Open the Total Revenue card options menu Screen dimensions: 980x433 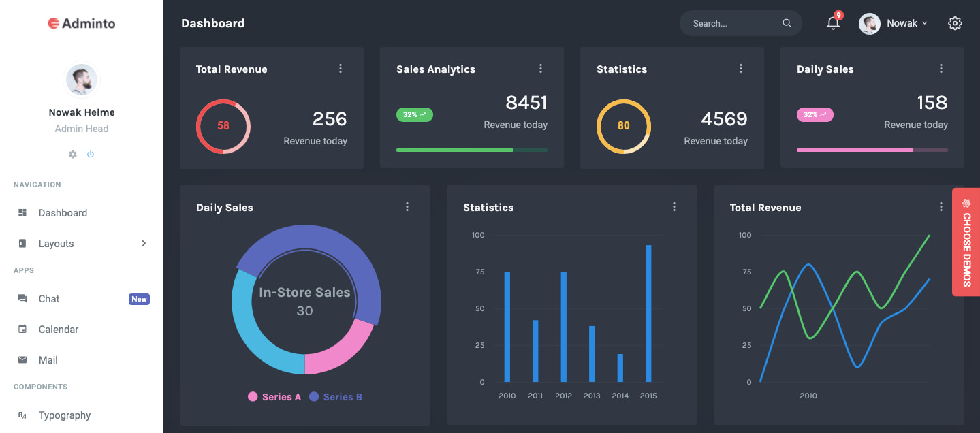point(341,68)
